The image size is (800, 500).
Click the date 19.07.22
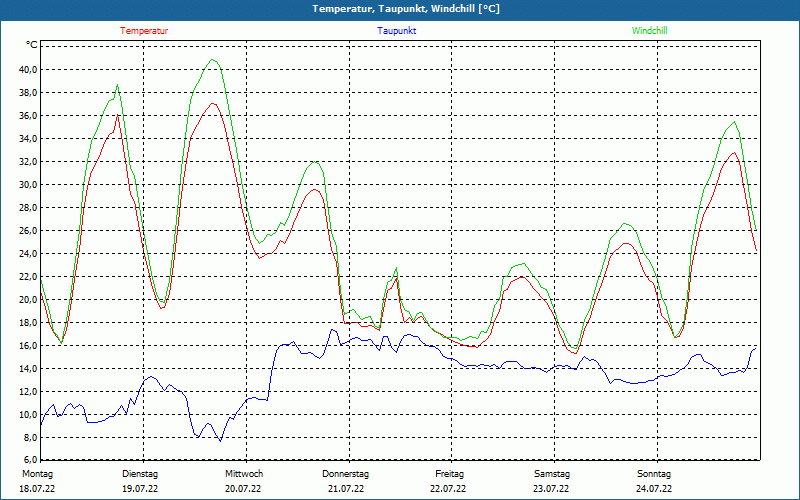[x=140, y=489]
